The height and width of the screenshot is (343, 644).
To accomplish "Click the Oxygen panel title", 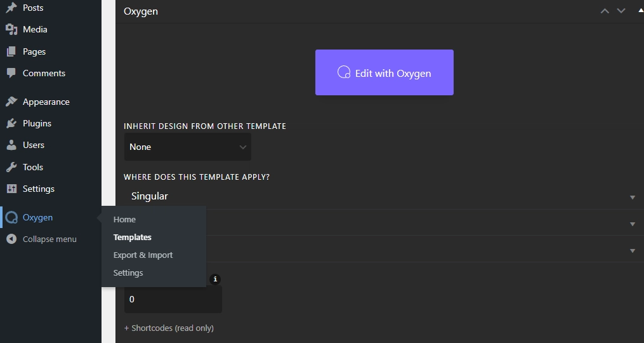I will click(141, 11).
